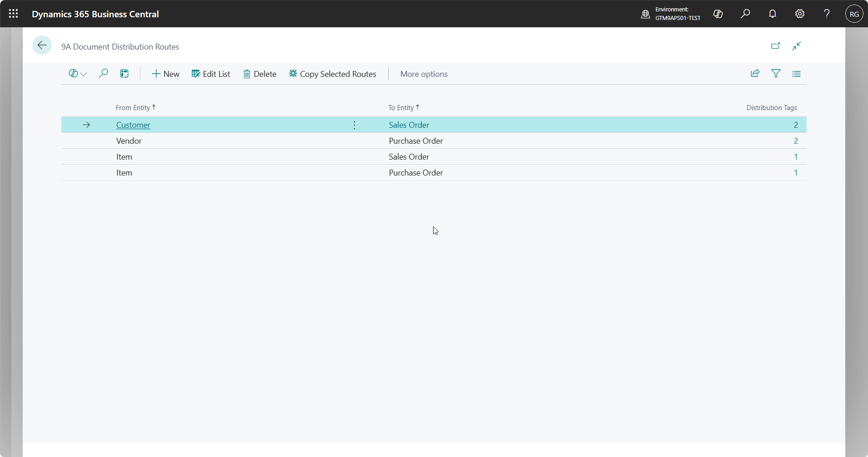This screenshot has width=868, height=457.
Task: Open the Customer entity link
Action: tap(133, 125)
